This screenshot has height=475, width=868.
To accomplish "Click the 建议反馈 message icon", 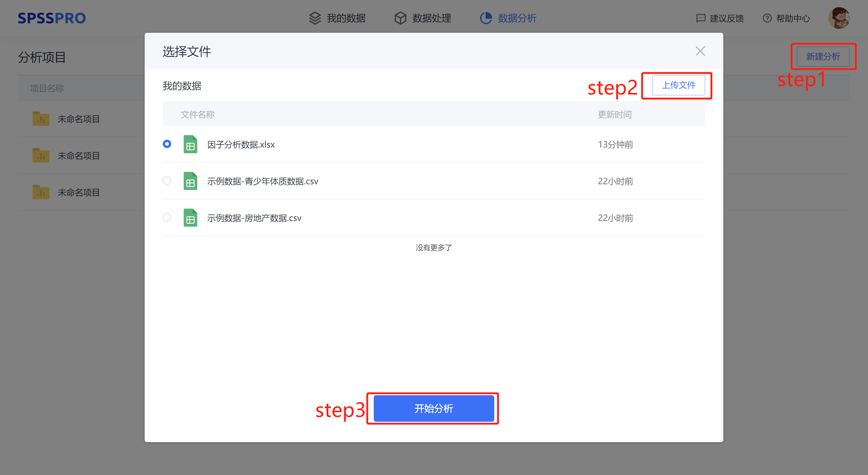I will tap(701, 18).
